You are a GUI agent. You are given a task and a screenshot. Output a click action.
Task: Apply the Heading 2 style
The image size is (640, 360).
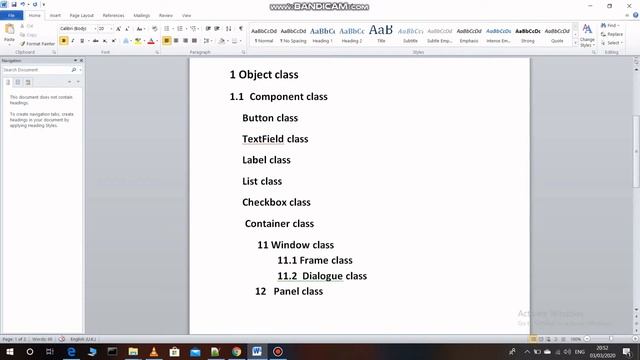pos(352,35)
